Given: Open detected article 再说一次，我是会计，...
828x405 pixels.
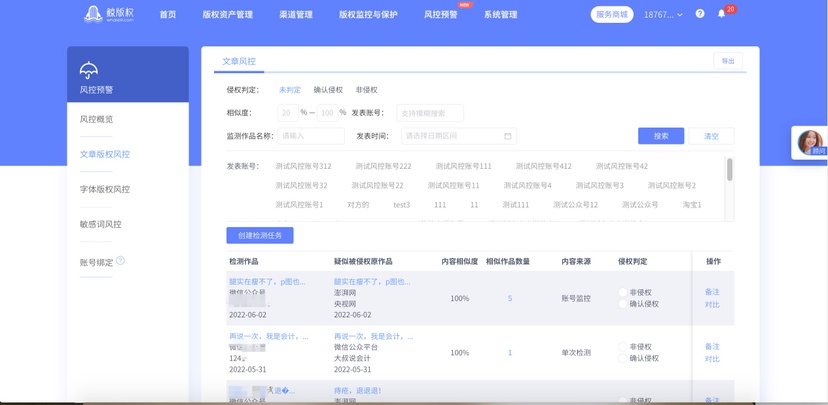Looking at the screenshot, I should coord(269,336).
